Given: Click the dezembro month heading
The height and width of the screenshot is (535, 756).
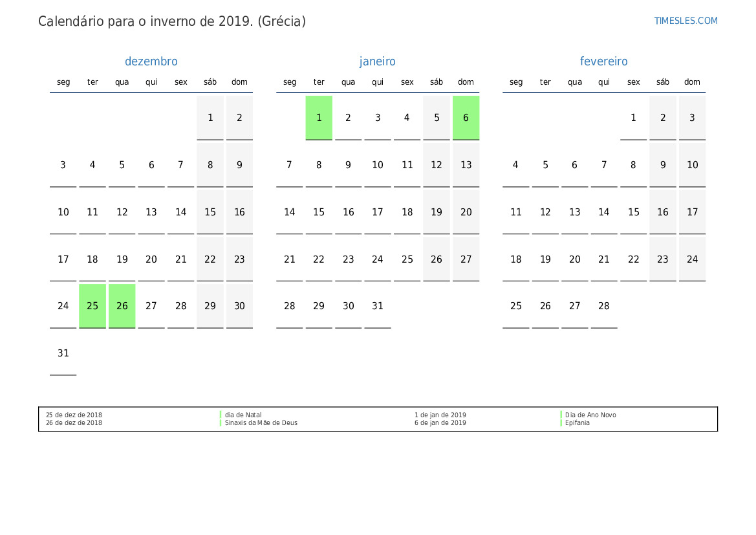Looking at the screenshot, I should click(151, 61).
